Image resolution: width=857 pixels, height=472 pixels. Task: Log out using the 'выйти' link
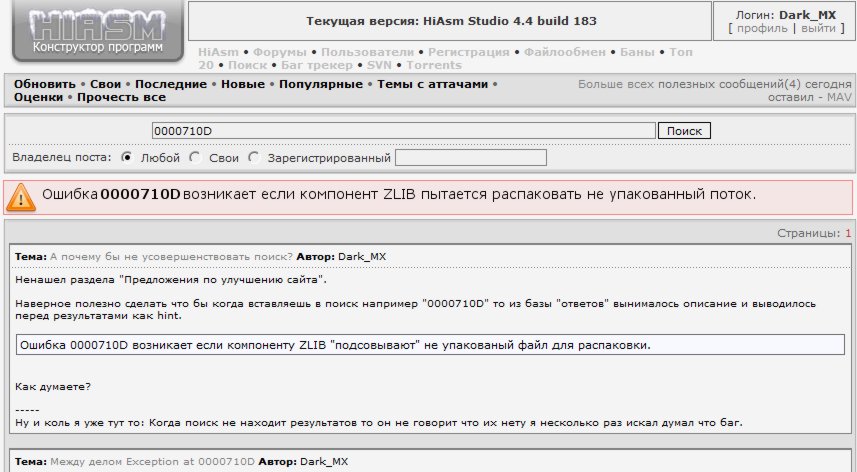click(818, 29)
